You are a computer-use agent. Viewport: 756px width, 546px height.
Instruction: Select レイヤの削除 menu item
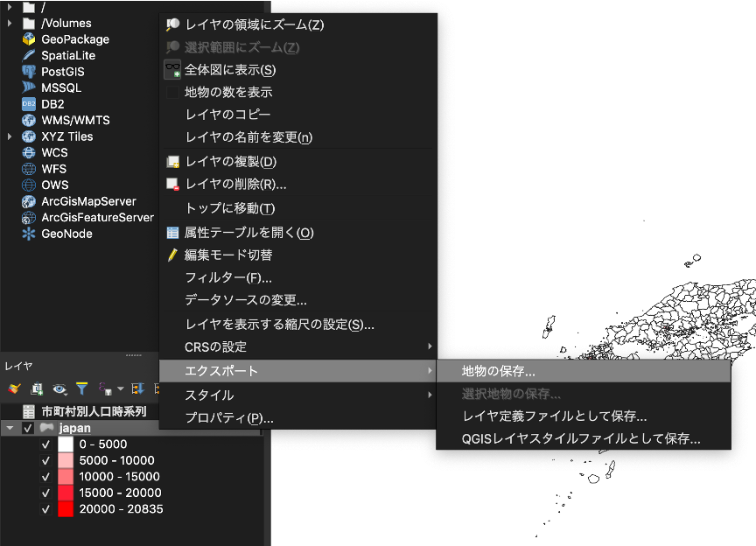(x=298, y=185)
